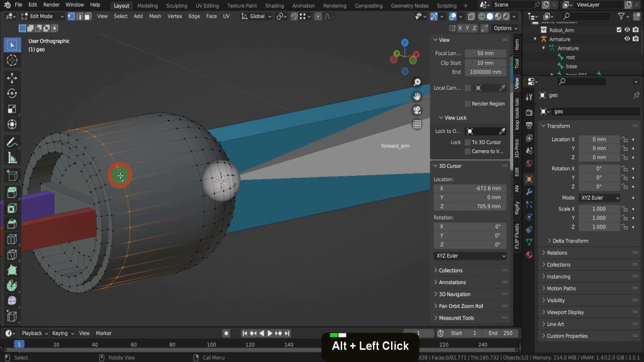Open the Sculpting workspace tab
644x362 pixels.
(x=176, y=6)
